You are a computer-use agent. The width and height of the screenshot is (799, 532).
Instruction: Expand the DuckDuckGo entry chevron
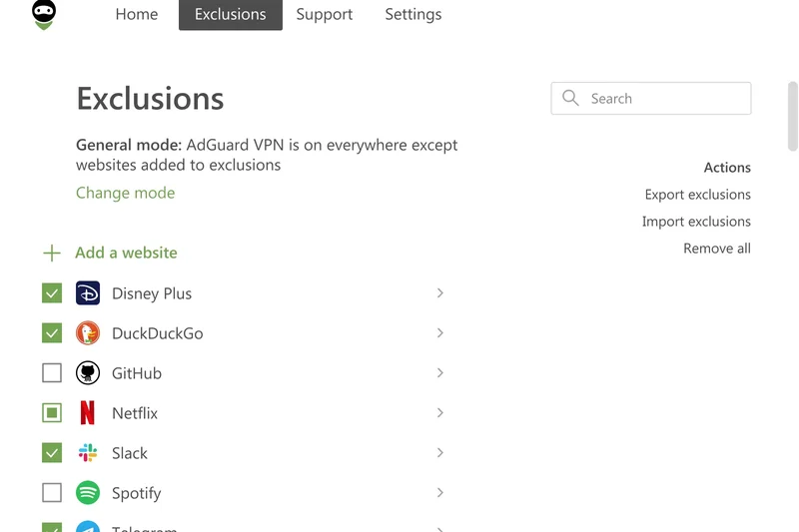point(440,333)
